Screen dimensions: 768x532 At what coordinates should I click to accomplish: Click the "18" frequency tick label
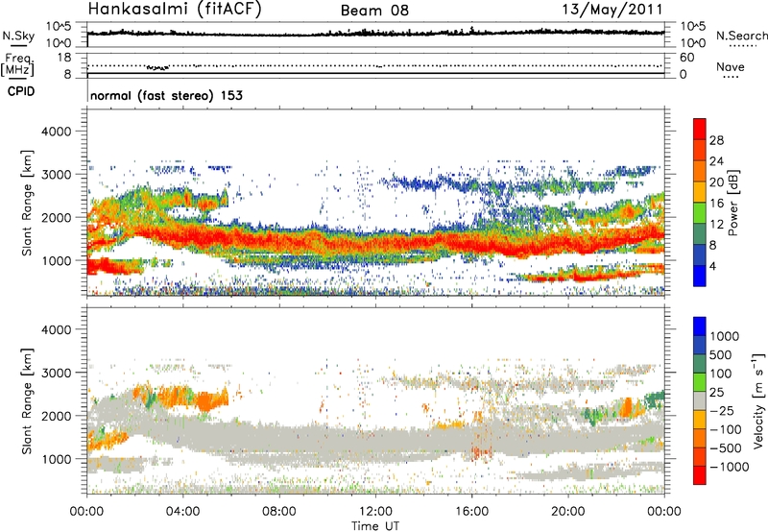click(x=63, y=58)
